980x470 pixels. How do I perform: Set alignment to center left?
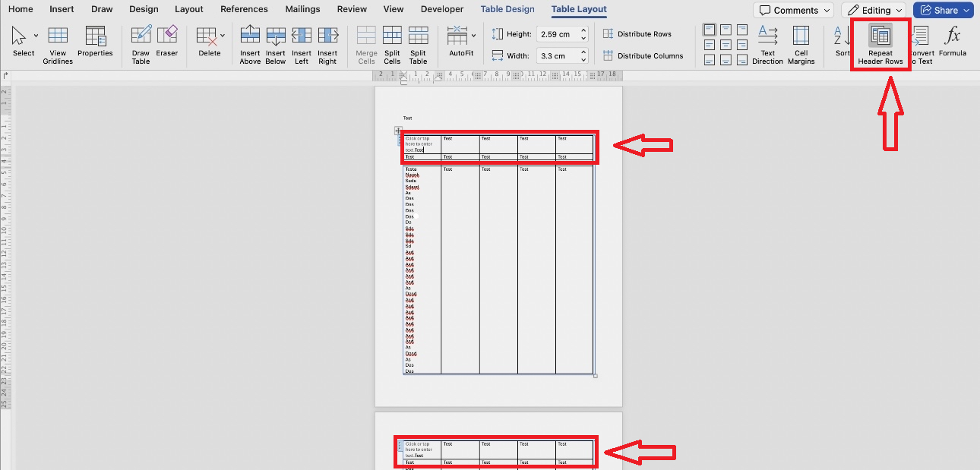(x=710, y=45)
